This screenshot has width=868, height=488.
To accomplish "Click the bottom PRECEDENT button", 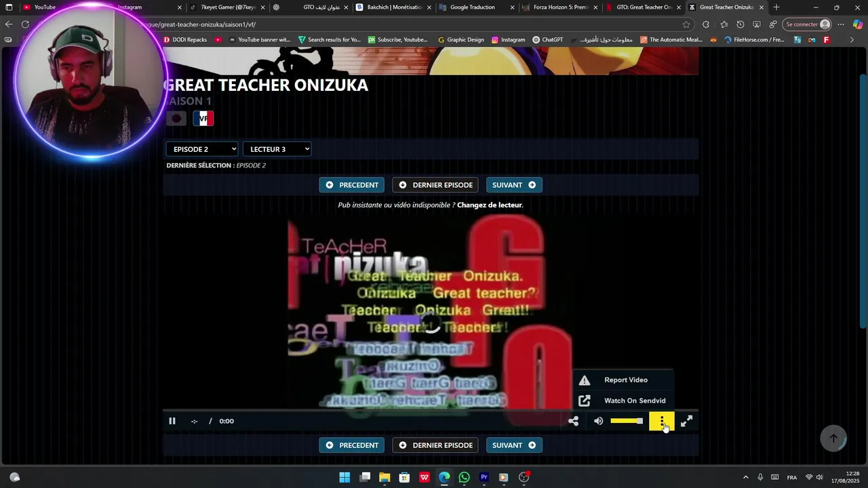I will click(352, 445).
